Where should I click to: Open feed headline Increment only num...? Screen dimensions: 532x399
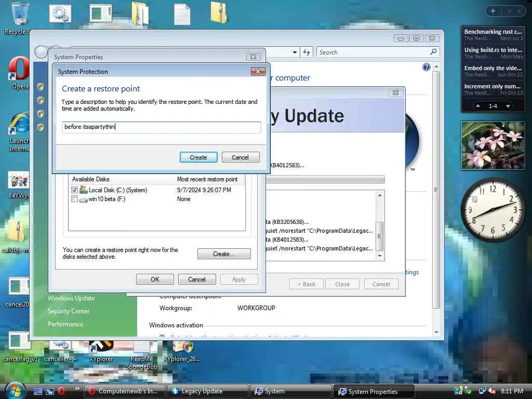pos(493,87)
